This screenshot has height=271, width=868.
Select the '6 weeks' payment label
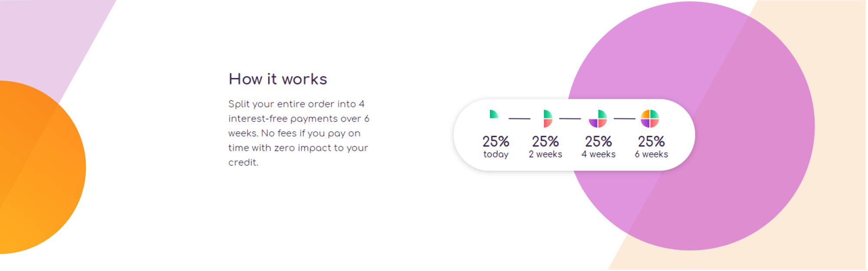tap(651, 154)
